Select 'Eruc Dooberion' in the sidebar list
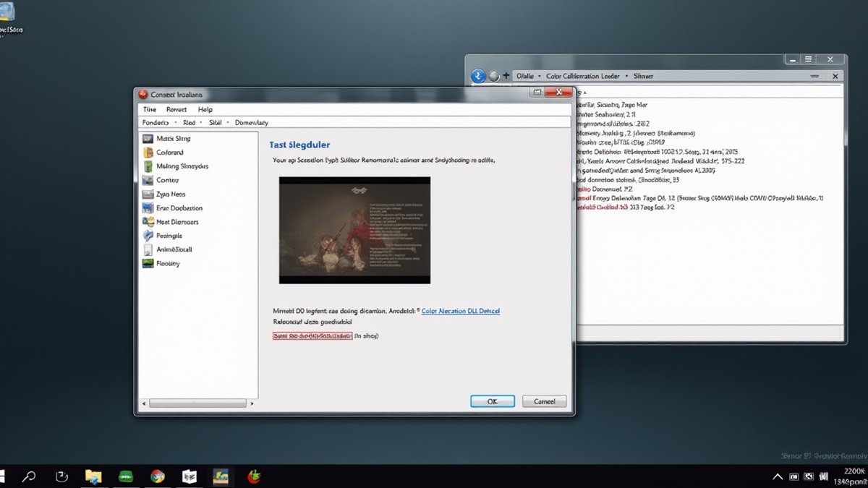868x488 pixels. (179, 208)
